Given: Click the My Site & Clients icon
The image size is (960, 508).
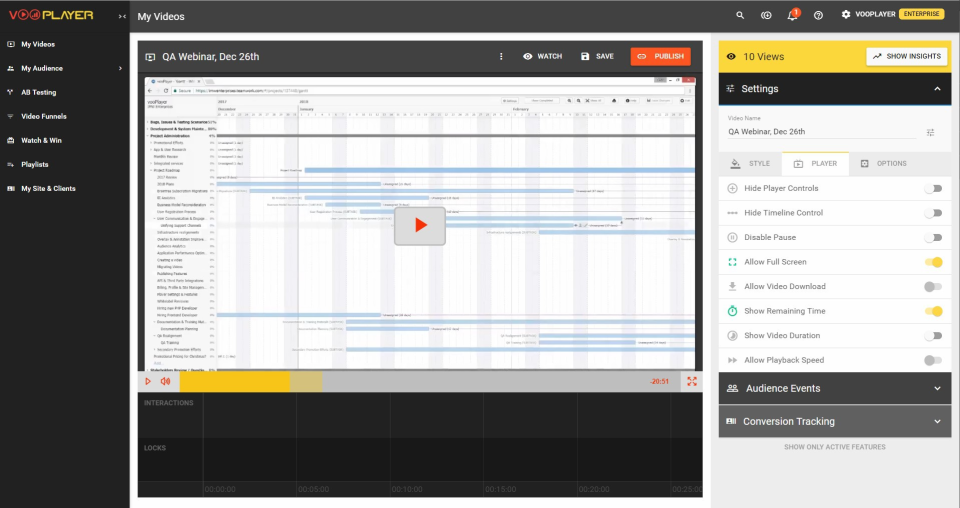Looking at the screenshot, I should click(10, 189).
